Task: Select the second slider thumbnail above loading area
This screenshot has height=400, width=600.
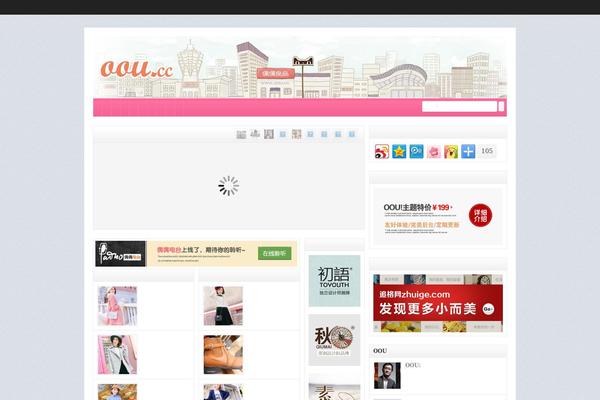Action: click(255, 134)
